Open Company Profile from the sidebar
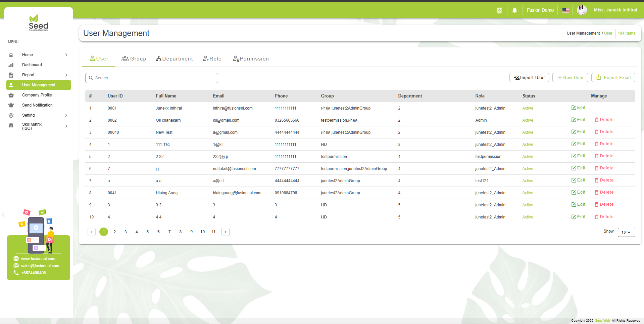Viewport: 644px width, 324px height. (x=37, y=95)
